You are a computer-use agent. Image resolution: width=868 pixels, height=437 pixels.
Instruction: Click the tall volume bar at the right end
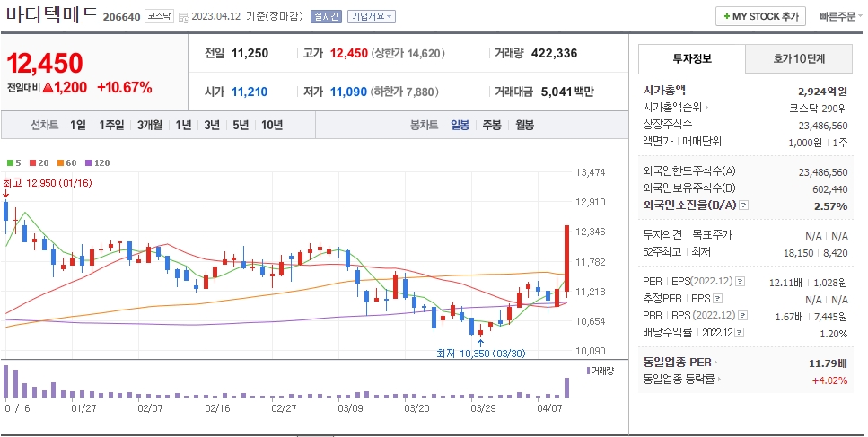click(x=567, y=388)
